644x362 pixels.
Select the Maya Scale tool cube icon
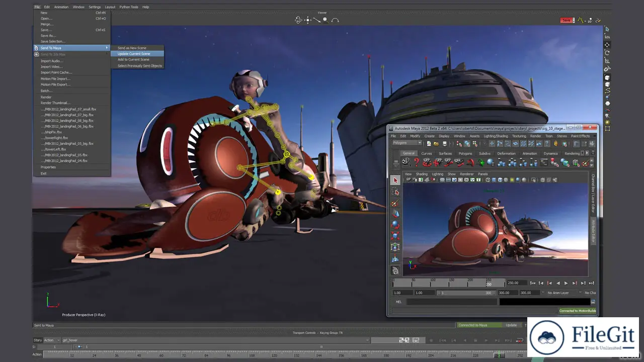(x=395, y=236)
